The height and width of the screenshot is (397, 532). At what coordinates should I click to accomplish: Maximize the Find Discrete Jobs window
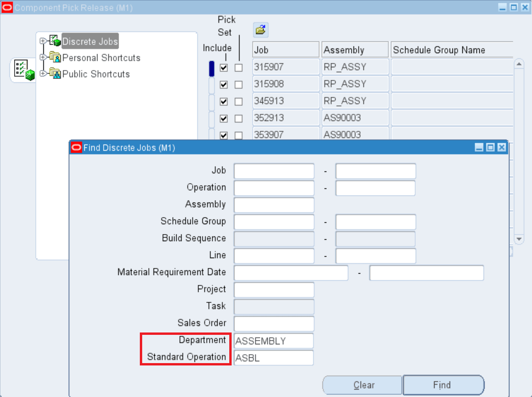click(490, 147)
